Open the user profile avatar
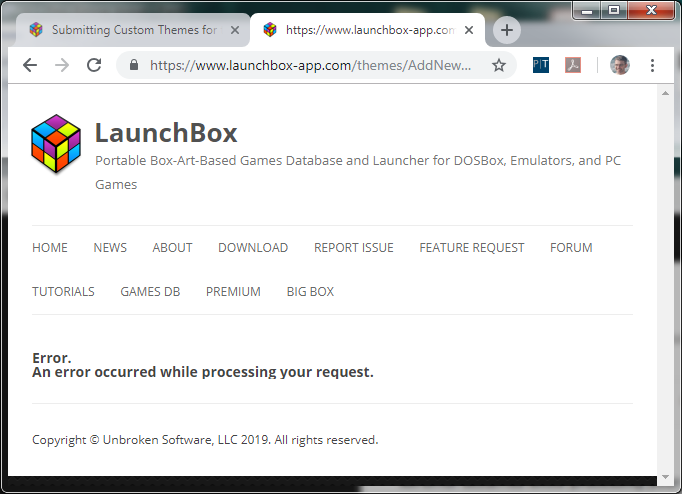This screenshot has width=682, height=494. coord(620,65)
